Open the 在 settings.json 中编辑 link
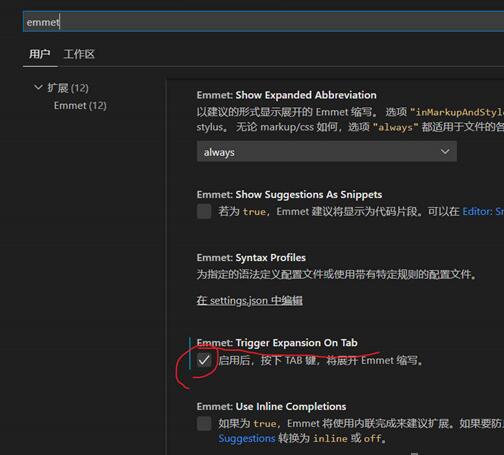 (249, 300)
